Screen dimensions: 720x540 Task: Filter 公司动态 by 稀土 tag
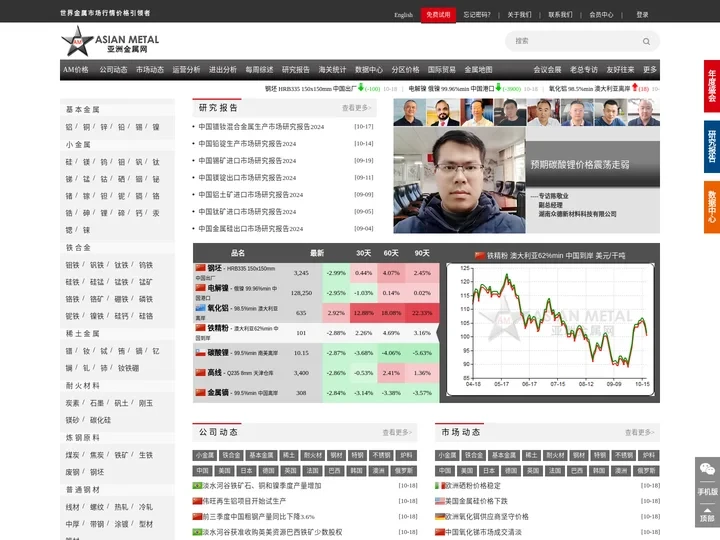tap(289, 455)
